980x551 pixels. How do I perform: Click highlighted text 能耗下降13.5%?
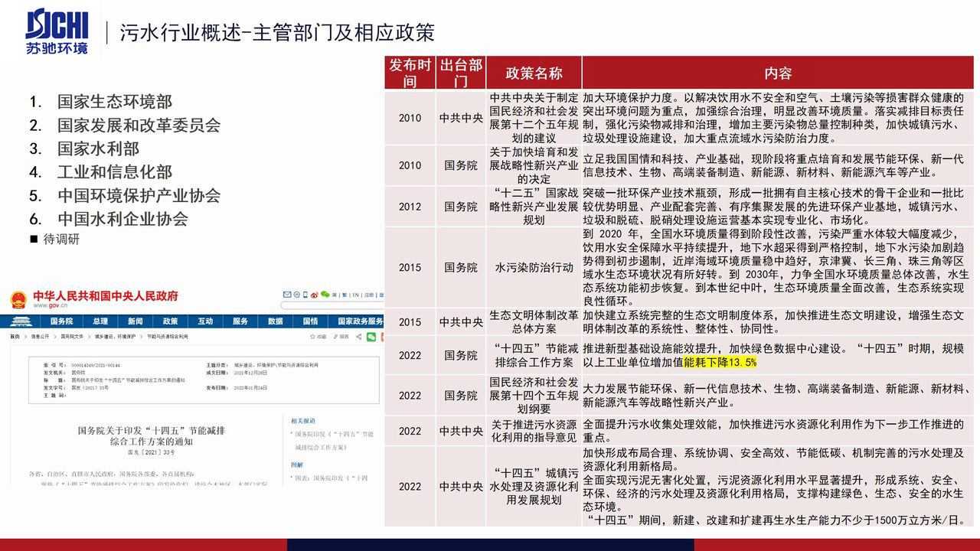pyautogui.click(x=720, y=362)
